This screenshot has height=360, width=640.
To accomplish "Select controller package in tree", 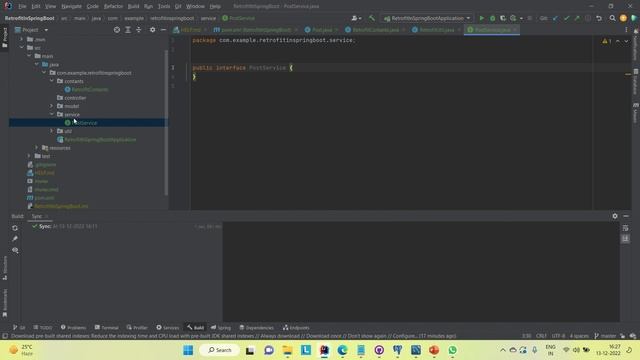I will pos(75,98).
